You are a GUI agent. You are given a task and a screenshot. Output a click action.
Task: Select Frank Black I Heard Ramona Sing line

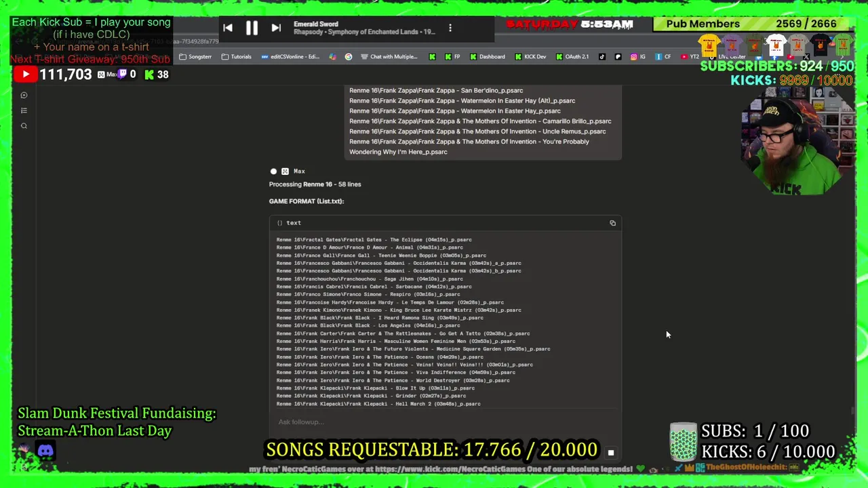pos(380,318)
